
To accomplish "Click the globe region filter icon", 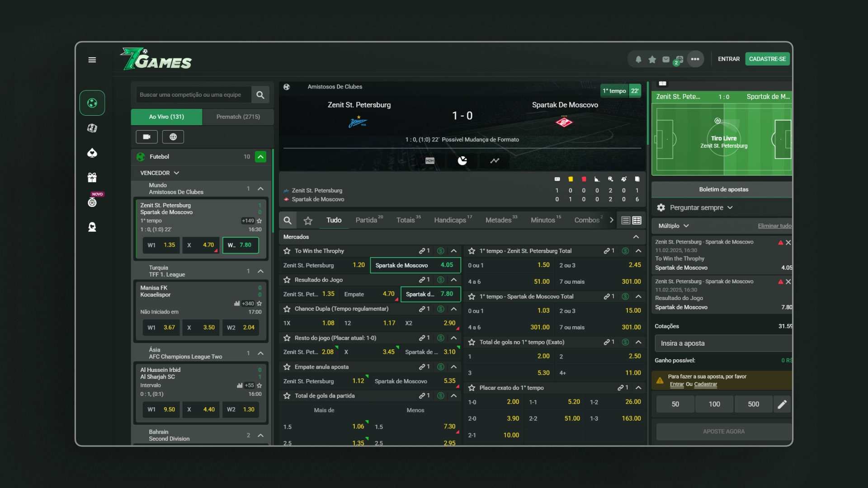I will point(173,136).
